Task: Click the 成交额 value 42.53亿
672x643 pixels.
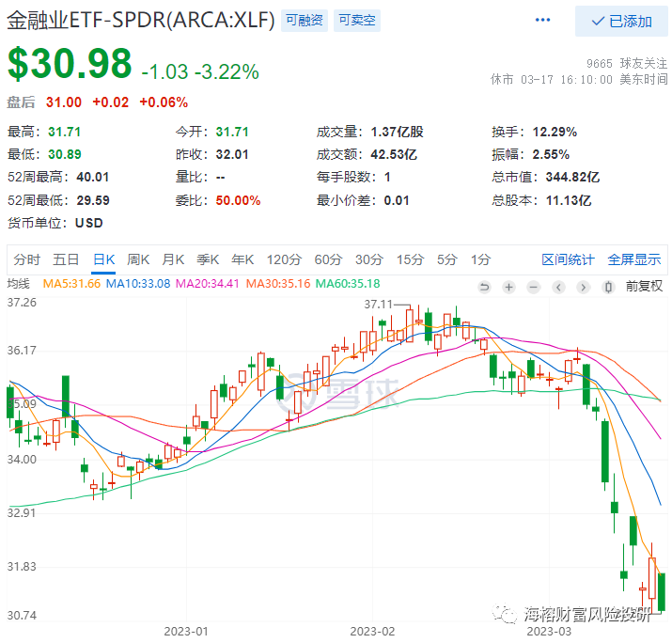Action: click(394, 154)
